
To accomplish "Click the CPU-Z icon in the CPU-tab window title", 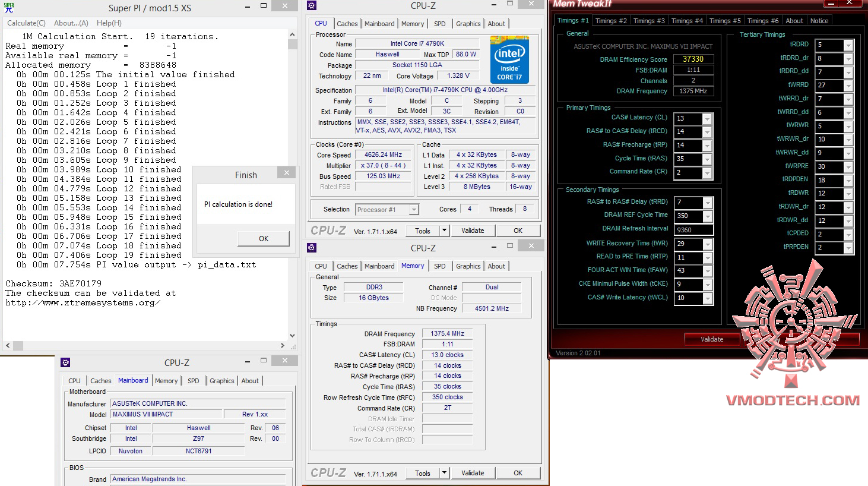I will 312,6.
